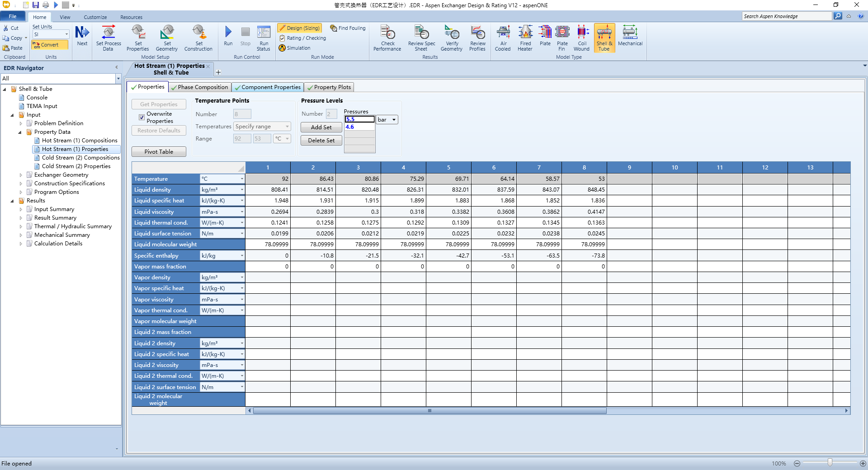Select Fired Heater model type
The image size is (868, 470).
coord(525,38)
